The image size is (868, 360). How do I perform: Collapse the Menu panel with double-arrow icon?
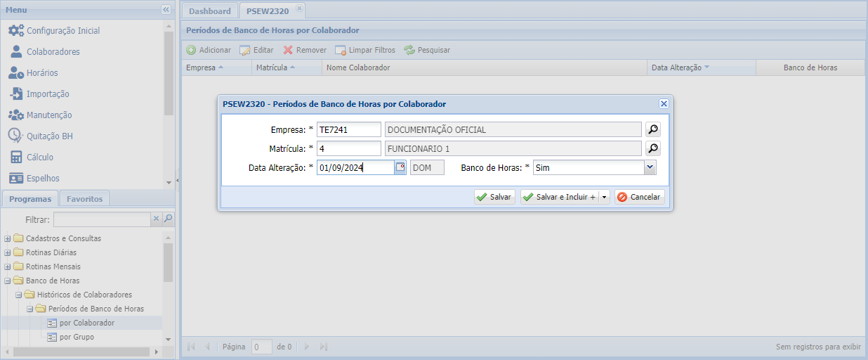tap(166, 10)
